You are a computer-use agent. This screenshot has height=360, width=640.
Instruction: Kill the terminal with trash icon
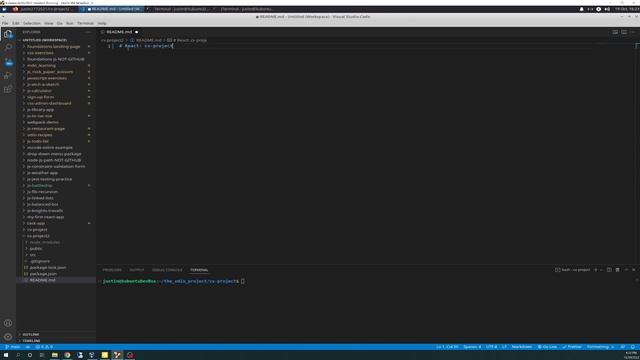618,270
